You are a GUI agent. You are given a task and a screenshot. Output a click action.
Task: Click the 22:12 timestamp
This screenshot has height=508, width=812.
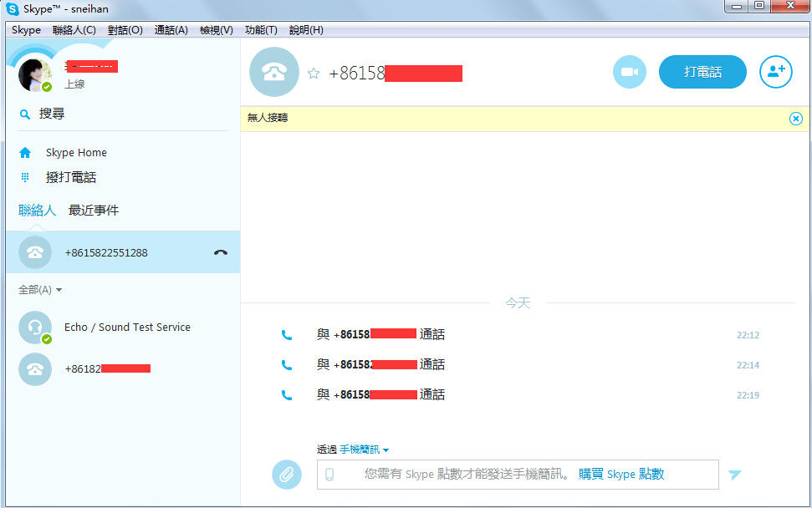click(748, 335)
